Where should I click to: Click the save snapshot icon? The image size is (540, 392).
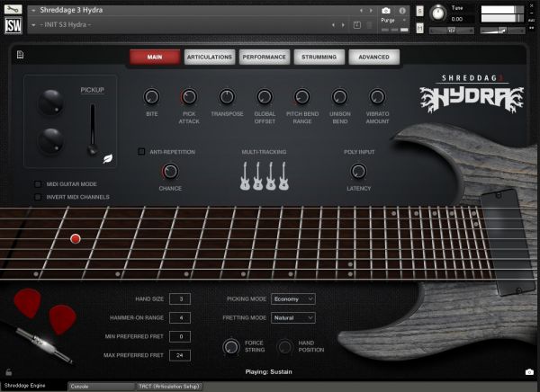357,25
